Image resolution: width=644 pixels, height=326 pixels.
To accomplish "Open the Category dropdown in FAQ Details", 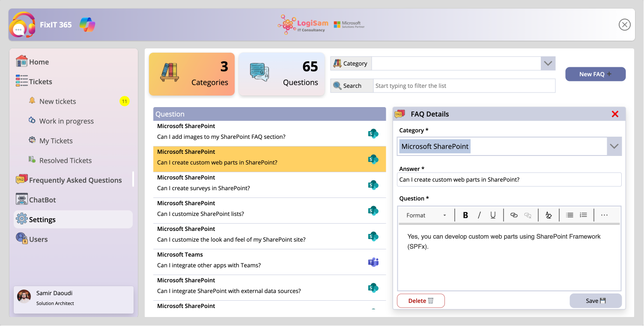I will (x=614, y=146).
